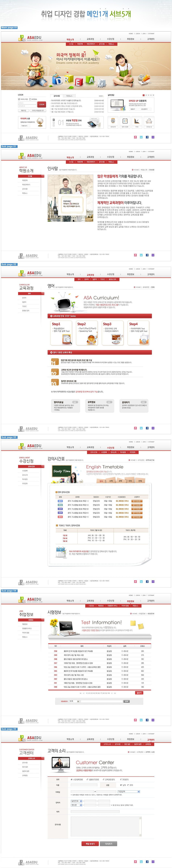Open the 강의시간표 calendar quick icon on Main page
172x868 pixels.
click(x=125, y=122)
